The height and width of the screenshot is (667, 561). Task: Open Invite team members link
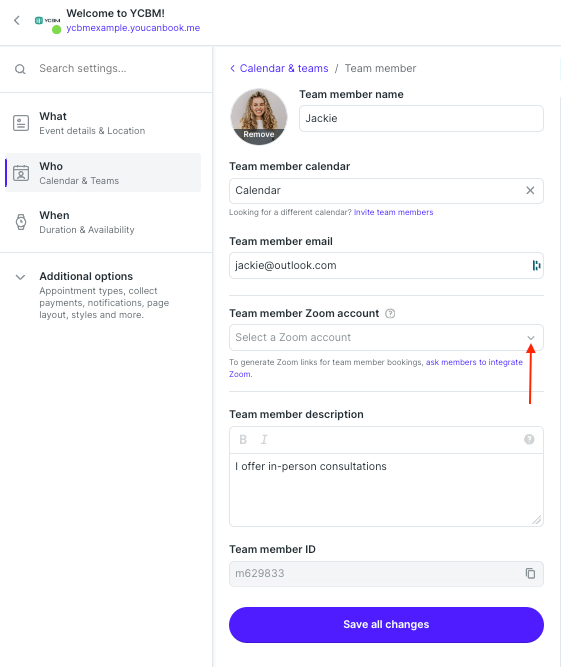[393, 212]
